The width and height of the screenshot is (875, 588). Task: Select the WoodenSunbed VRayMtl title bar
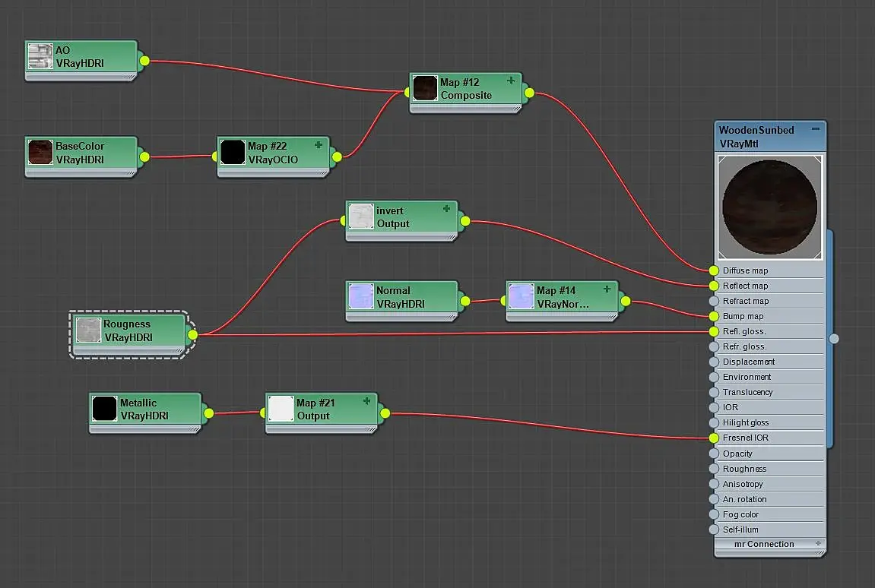coord(770,137)
